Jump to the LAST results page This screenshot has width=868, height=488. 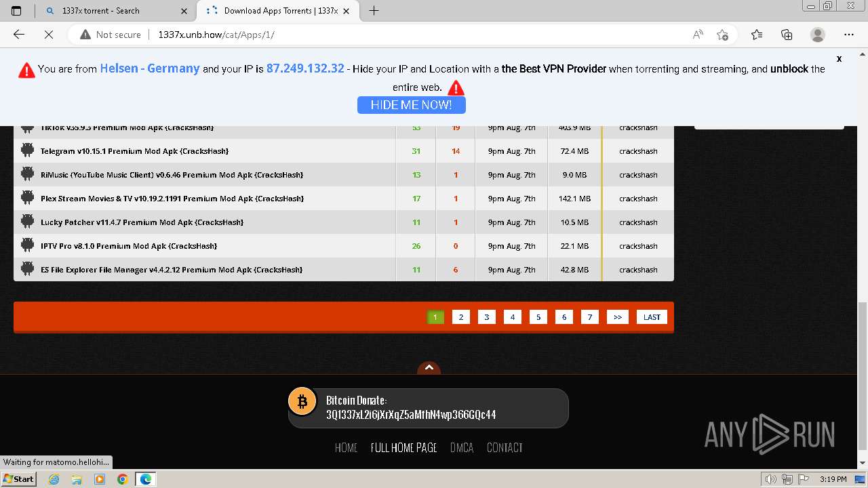pyautogui.click(x=652, y=317)
